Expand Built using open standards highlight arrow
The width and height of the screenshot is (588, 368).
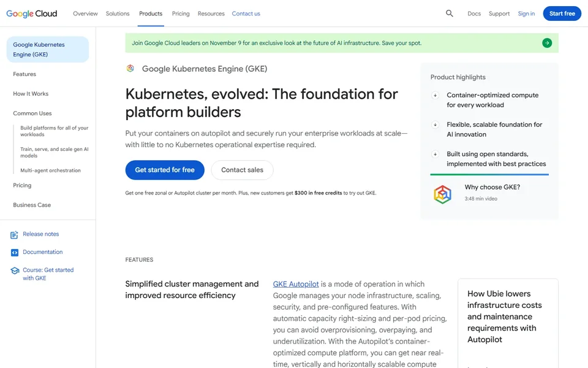click(435, 154)
